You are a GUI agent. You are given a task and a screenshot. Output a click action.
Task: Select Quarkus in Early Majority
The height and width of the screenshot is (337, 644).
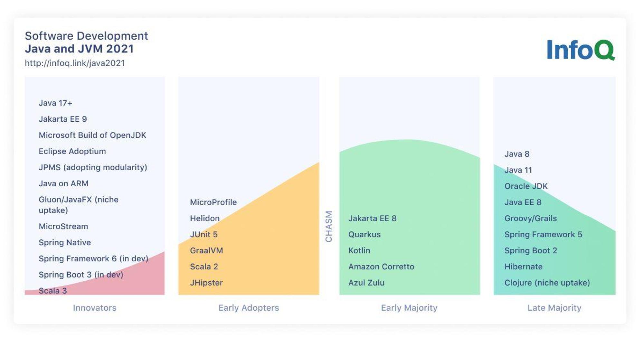(x=365, y=234)
